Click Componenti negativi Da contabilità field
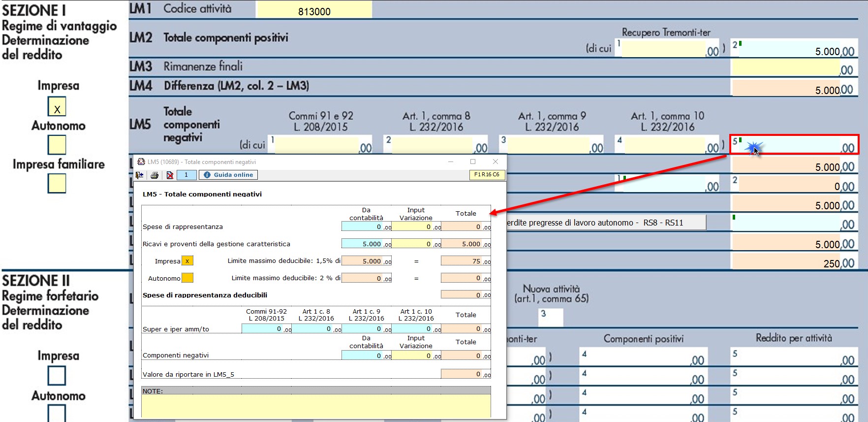 point(367,355)
